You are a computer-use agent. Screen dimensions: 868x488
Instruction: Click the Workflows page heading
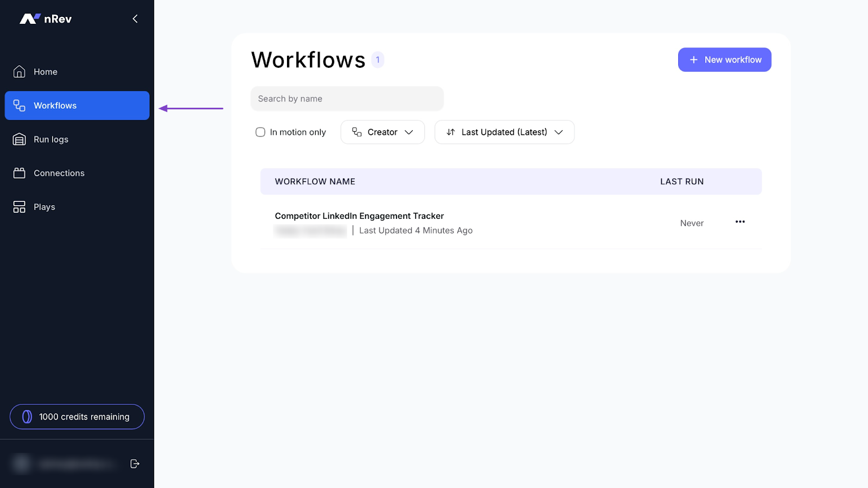pos(308,60)
